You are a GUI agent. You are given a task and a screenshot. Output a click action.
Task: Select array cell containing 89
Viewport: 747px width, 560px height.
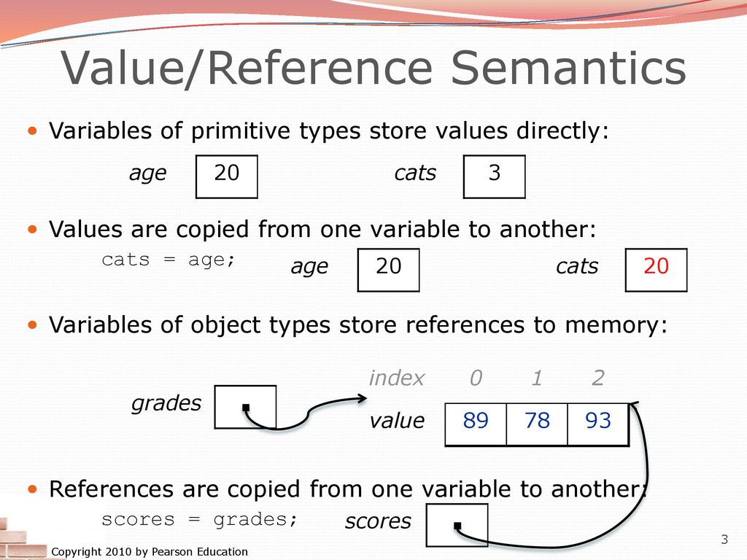point(476,425)
